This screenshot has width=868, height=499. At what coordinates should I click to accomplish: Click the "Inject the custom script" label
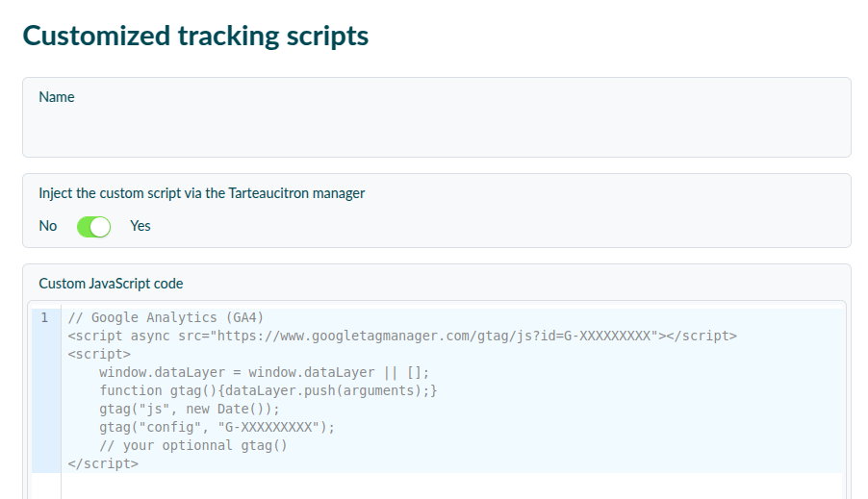pos(201,193)
